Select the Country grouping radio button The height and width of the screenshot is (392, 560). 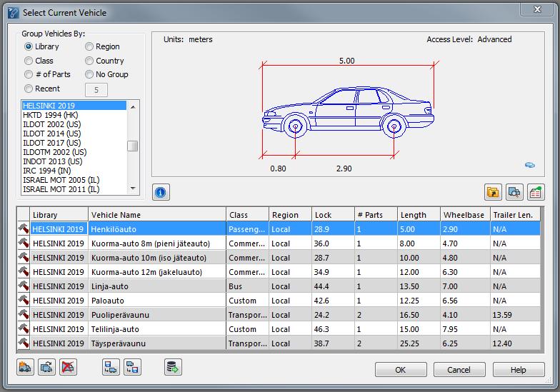click(89, 61)
